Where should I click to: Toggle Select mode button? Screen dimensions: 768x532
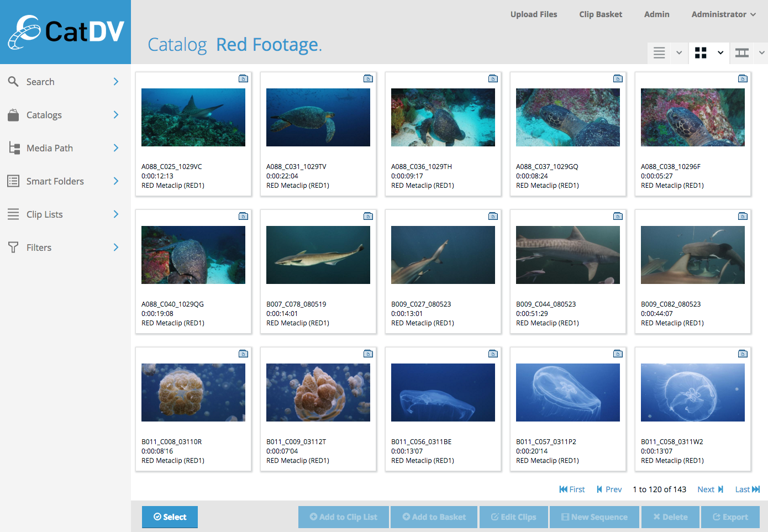170,517
